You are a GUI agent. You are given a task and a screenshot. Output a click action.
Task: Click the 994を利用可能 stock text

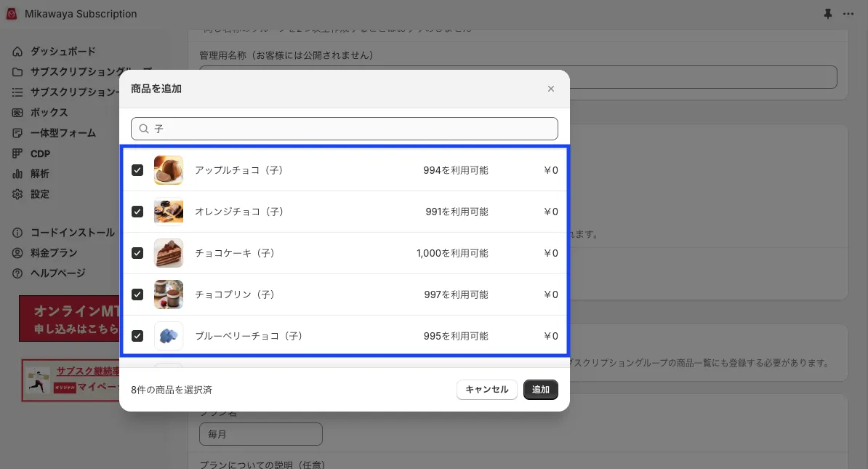pos(456,170)
